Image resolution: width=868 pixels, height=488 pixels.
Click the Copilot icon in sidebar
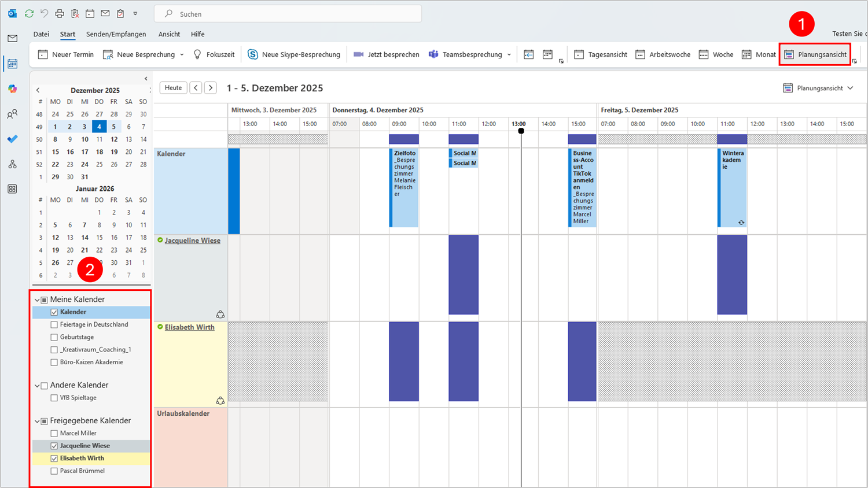coord(12,89)
